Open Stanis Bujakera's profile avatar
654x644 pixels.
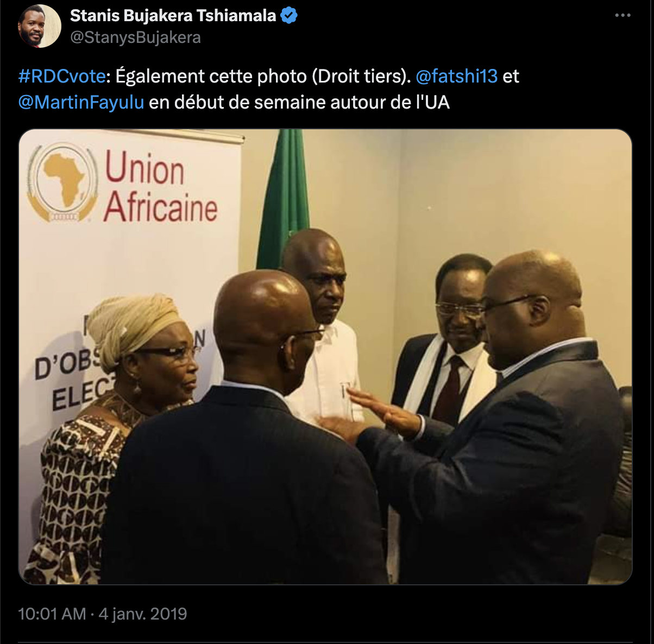click(x=40, y=26)
